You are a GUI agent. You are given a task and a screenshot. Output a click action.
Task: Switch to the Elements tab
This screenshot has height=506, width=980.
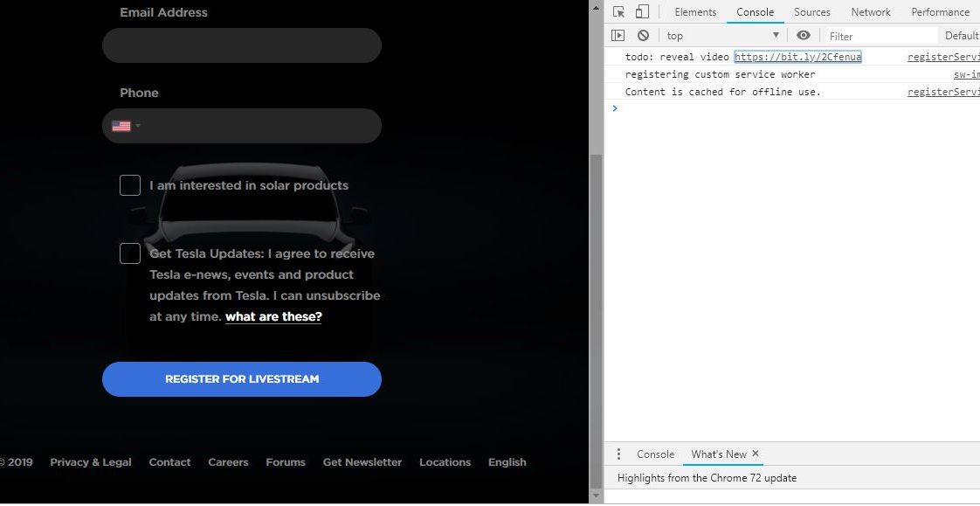(695, 12)
